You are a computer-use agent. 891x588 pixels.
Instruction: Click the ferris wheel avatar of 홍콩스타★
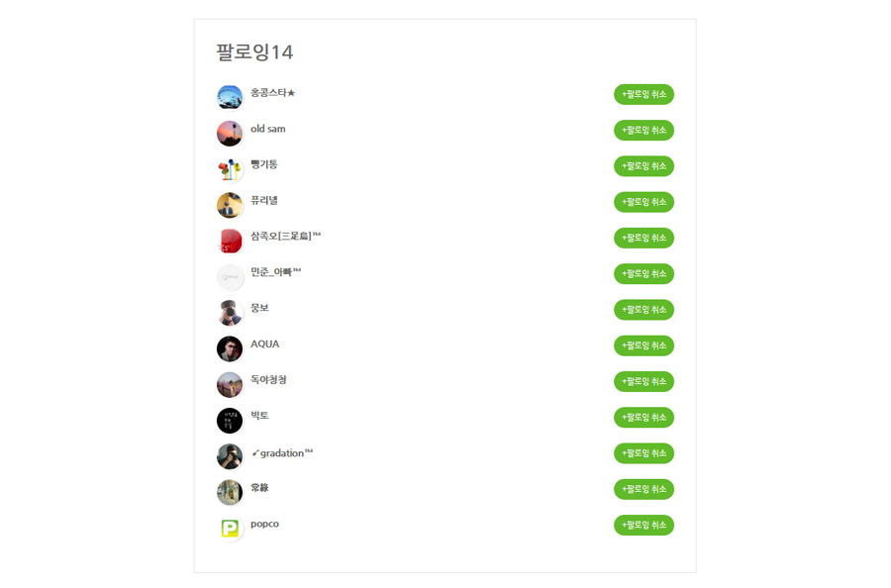(230, 97)
